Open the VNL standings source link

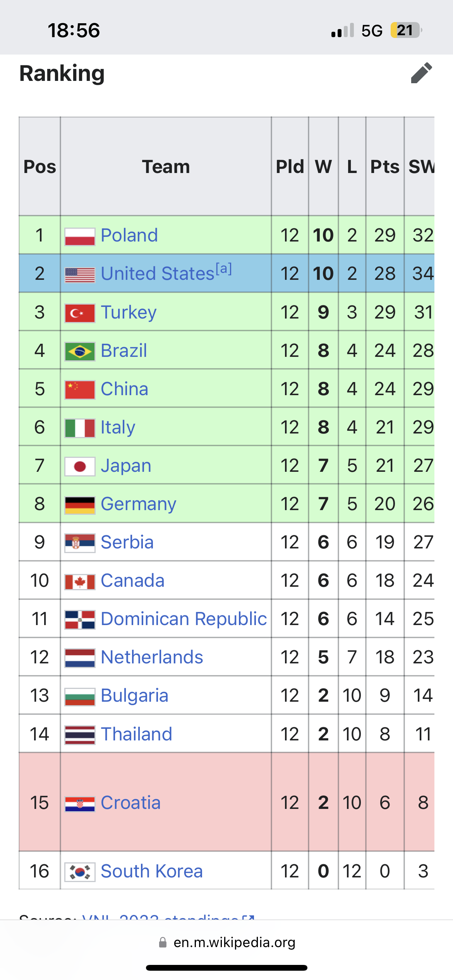pyautogui.click(x=168, y=917)
